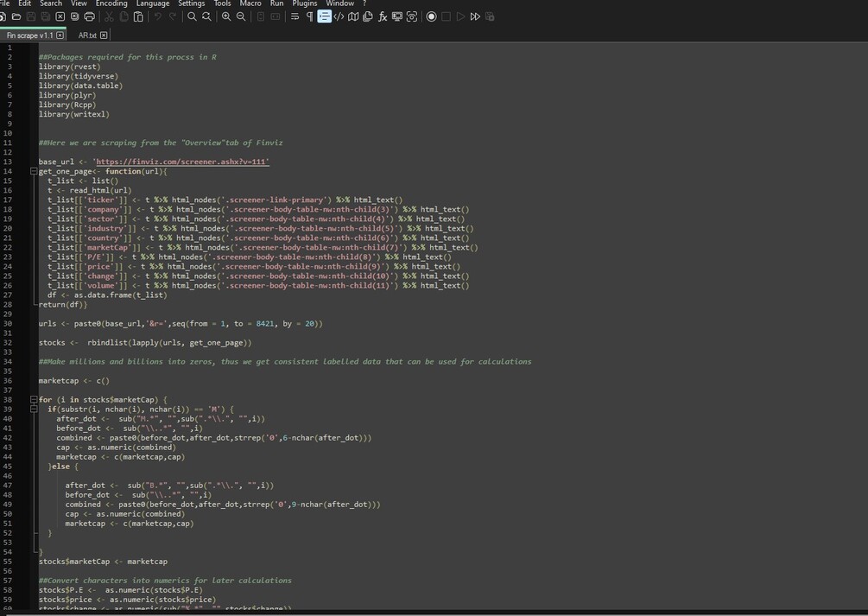Open the Window menu
Image resolution: width=868 pixels, height=616 pixels.
coord(340,3)
